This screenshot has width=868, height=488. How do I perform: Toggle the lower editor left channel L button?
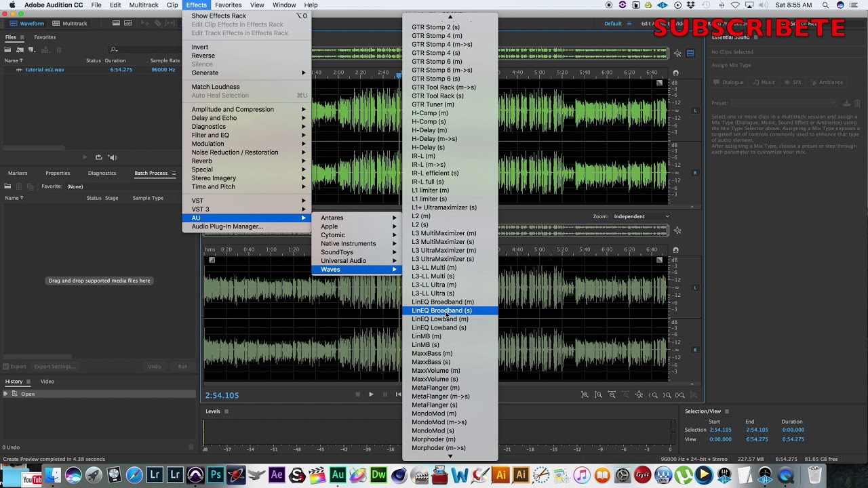[x=694, y=287]
